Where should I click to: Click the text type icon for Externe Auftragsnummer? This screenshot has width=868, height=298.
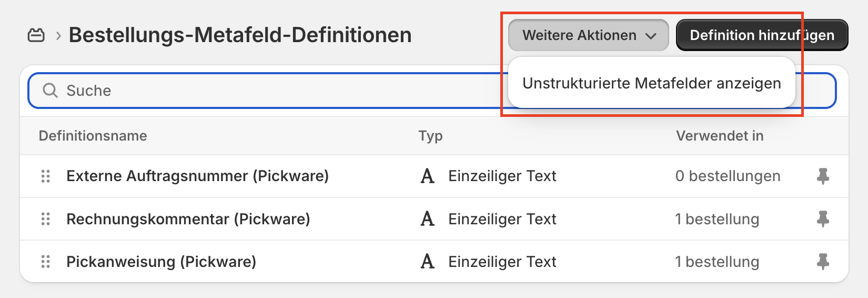[x=428, y=176]
